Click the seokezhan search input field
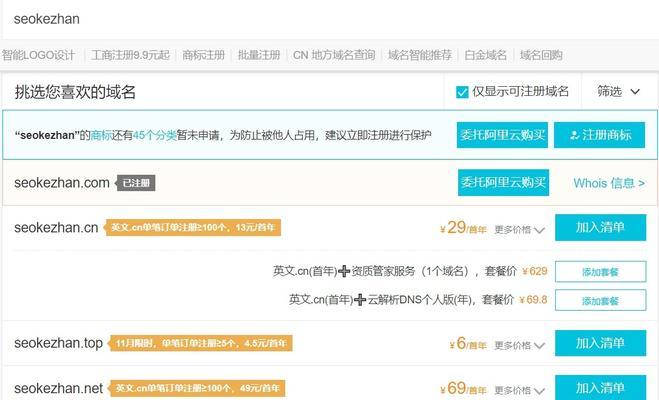Screen dimensions: 659x400 point(330,19)
